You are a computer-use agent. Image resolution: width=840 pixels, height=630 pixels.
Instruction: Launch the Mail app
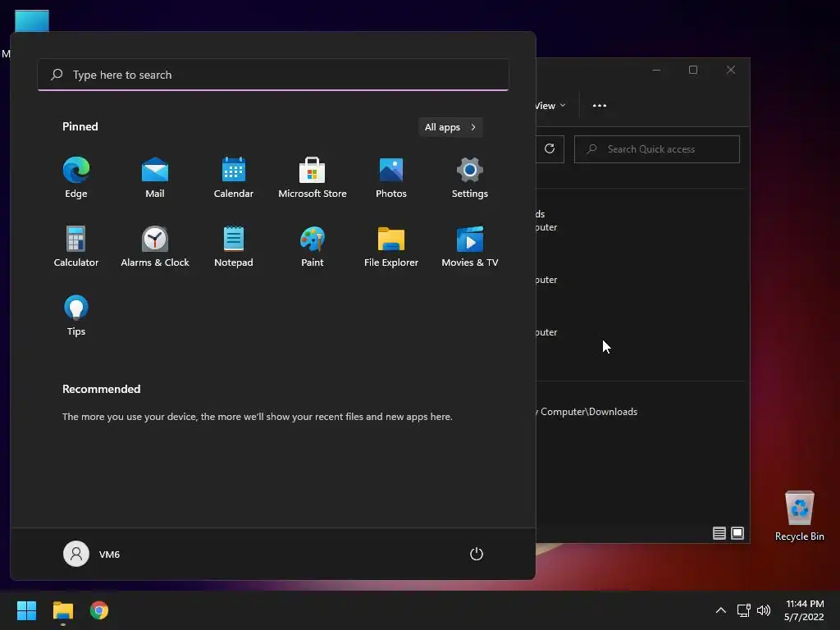(155, 178)
